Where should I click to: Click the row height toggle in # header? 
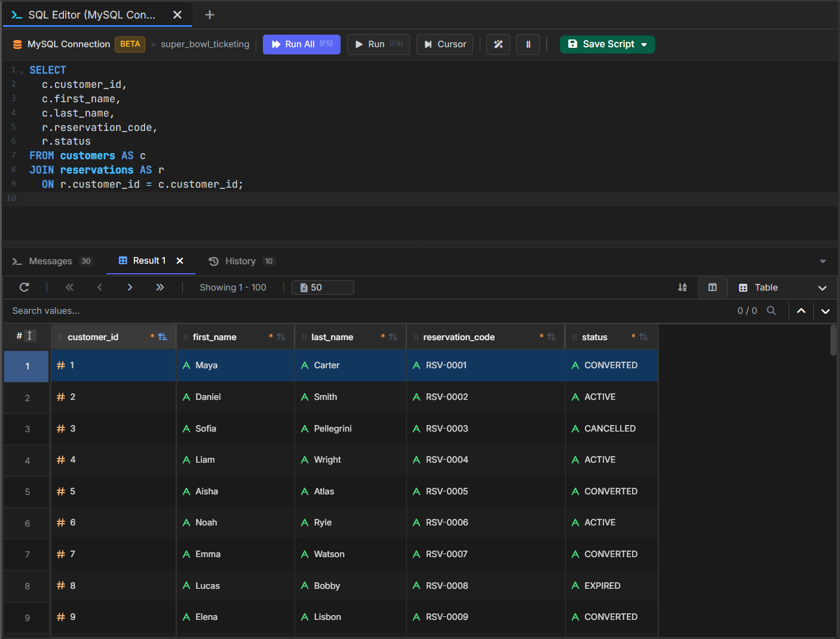click(30, 336)
